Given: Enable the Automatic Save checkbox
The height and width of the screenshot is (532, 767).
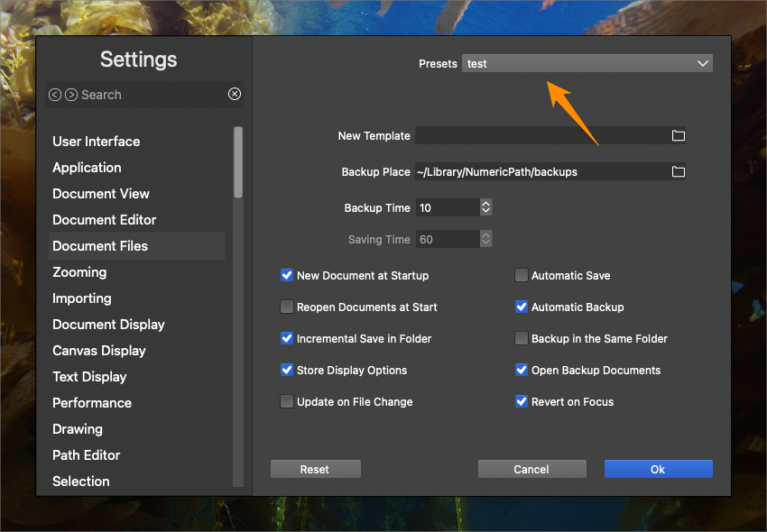Looking at the screenshot, I should coord(522,276).
